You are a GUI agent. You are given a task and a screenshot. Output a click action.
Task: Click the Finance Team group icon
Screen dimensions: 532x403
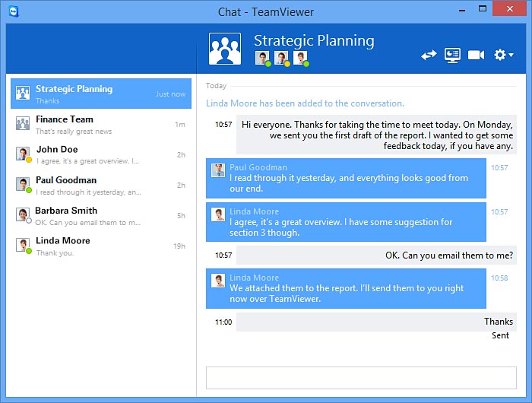(x=23, y=123)
